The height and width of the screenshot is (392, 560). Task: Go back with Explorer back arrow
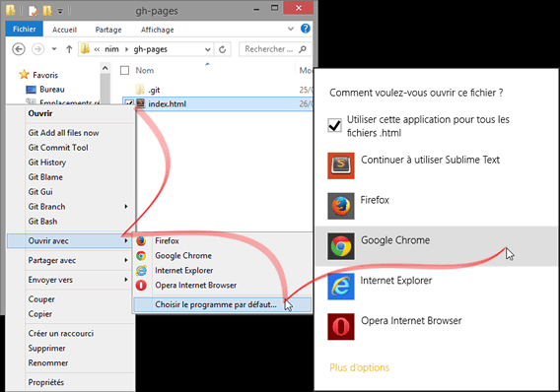(x=19, y=49)
